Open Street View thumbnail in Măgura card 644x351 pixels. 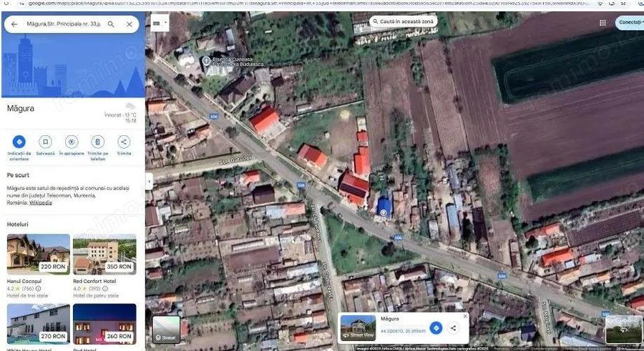coord(358,327)
